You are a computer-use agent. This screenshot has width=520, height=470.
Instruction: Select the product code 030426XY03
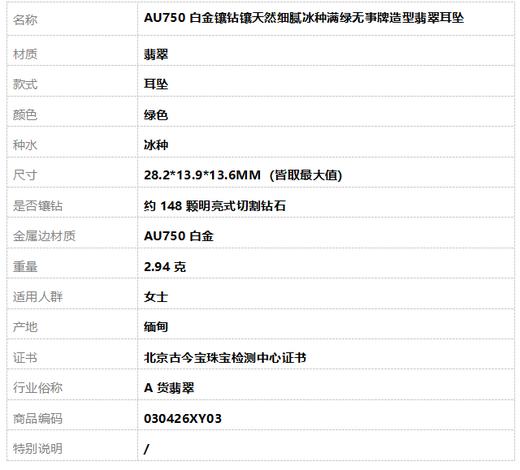point(183,418)
